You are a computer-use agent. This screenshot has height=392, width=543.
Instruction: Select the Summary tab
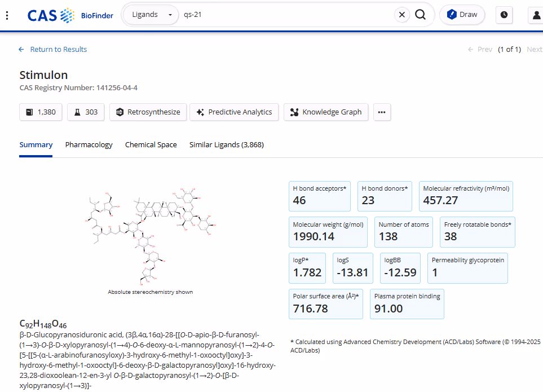(36, 145)
